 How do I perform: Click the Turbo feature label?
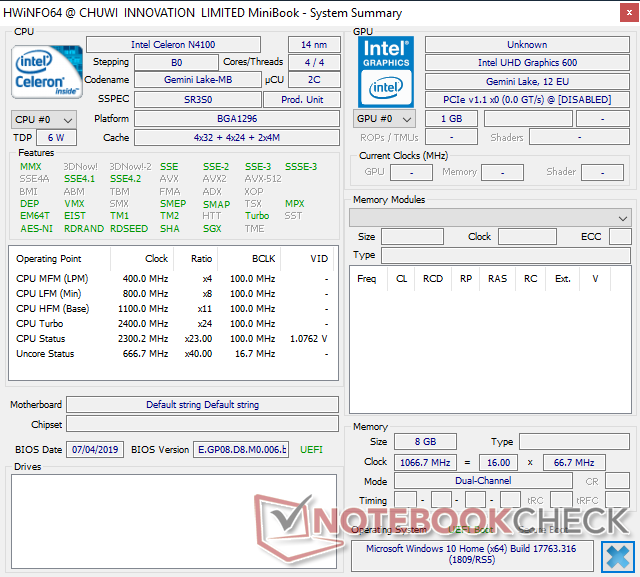click(257, 215)
